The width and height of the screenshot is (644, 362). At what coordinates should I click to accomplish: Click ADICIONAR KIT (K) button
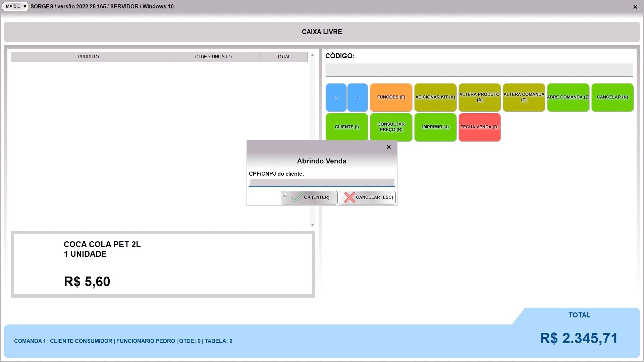pyautogui.click(x=435, y=97)
